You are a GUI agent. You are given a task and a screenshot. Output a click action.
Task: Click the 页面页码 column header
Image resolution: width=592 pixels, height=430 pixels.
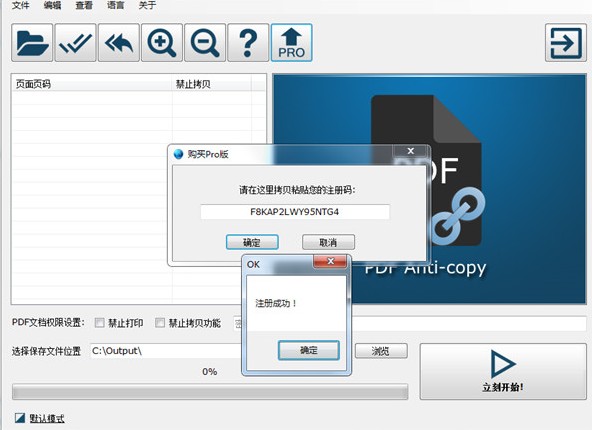pos(92,84)
